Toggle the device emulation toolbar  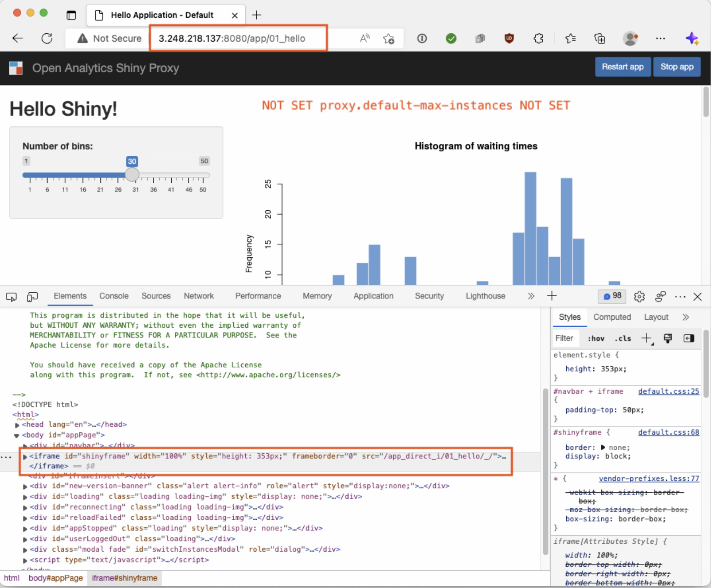coord(32,297)
